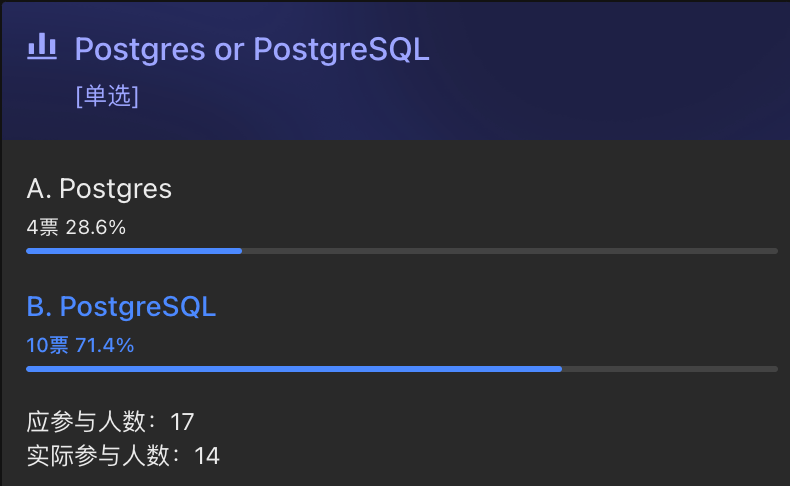Click the [单选] single-choice tag
Screen dimensions: 790x486
107,96
